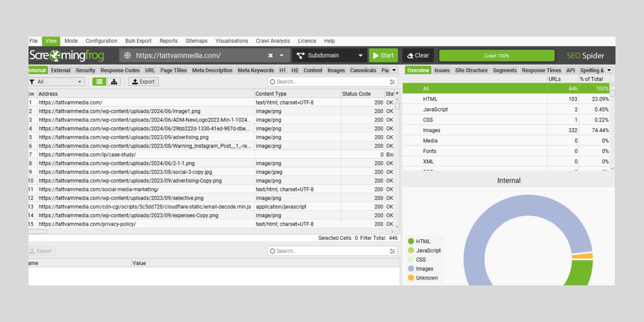Open the URL history dropdown arrow

pos(282,55)
